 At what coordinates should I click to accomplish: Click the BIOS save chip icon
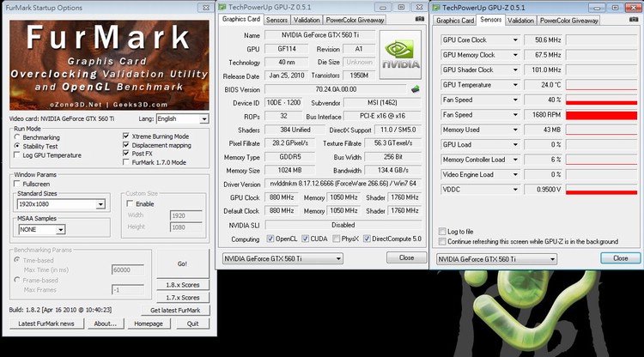pos(416,89)
